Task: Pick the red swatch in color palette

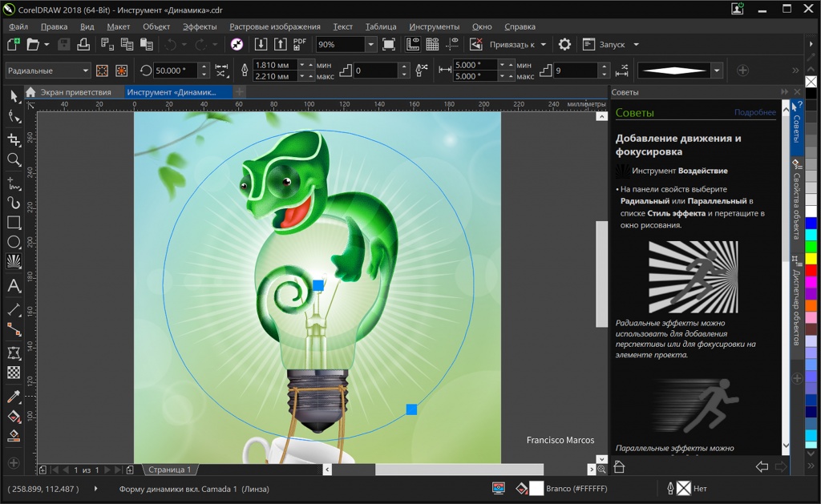Action: tap(811, 270)
